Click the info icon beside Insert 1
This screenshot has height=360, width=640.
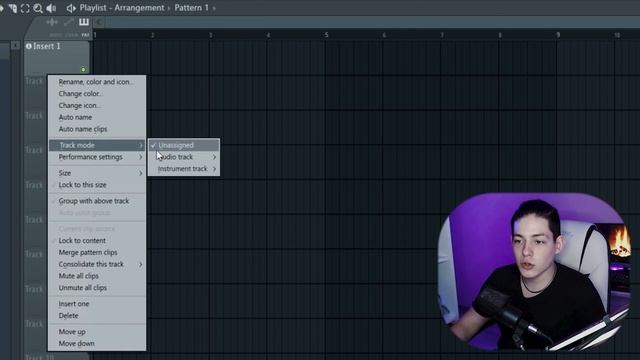click(x=29, y=46)
